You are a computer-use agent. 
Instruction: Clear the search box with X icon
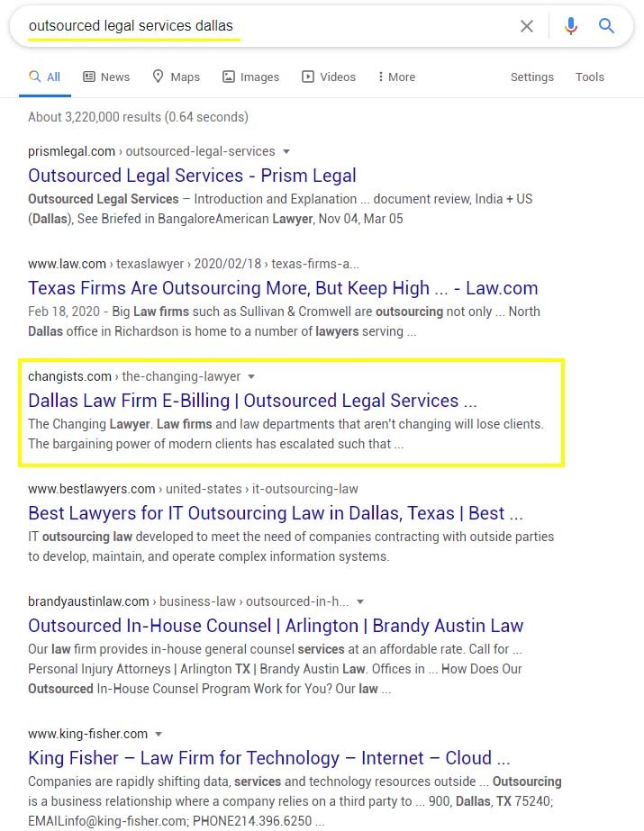click(x=527, y=26)
